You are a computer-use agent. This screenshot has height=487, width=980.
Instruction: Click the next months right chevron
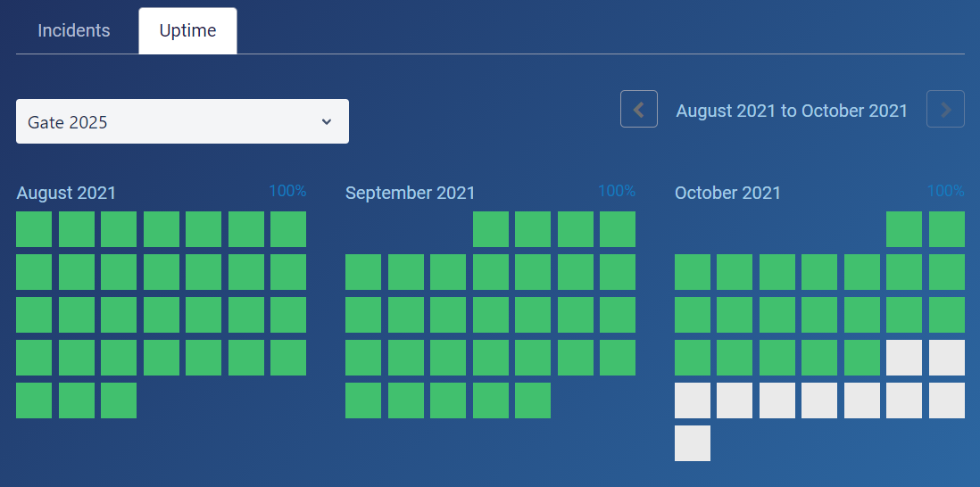click(x=945, y=109)
